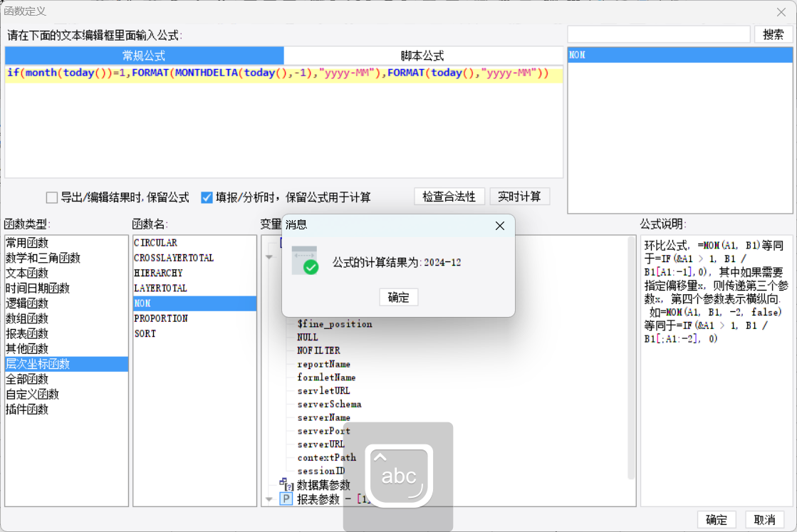Enable 导出/编辑结果时,保留公式 checkbox
This screenshot has height=532, width=797.
[x=52, y=197]
